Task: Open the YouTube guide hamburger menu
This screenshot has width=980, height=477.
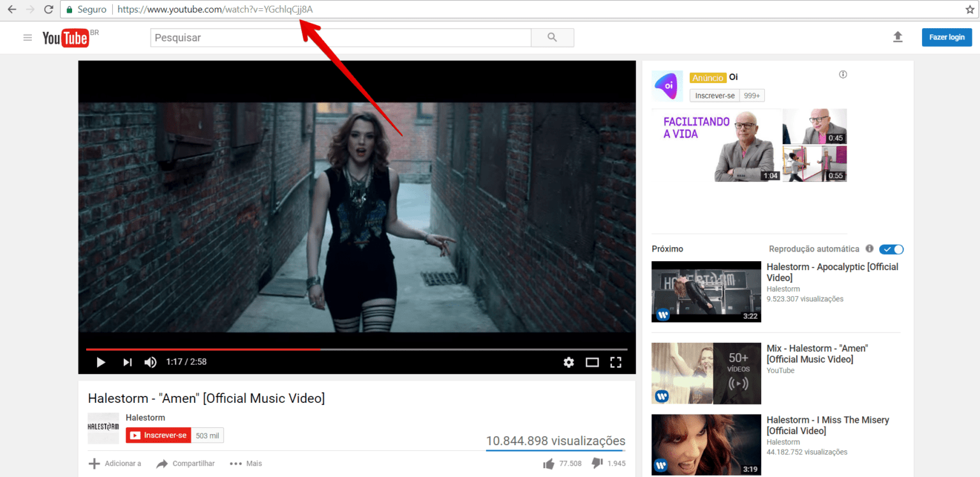Action: pyautogui.click(x=27, y=38)
